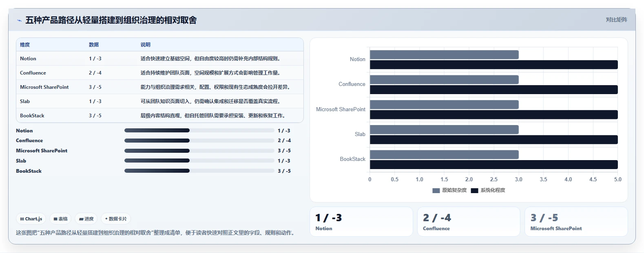644x253 pixels.
Task: Click the Slab y-axis label in chart
Action: tap(360, 134)
